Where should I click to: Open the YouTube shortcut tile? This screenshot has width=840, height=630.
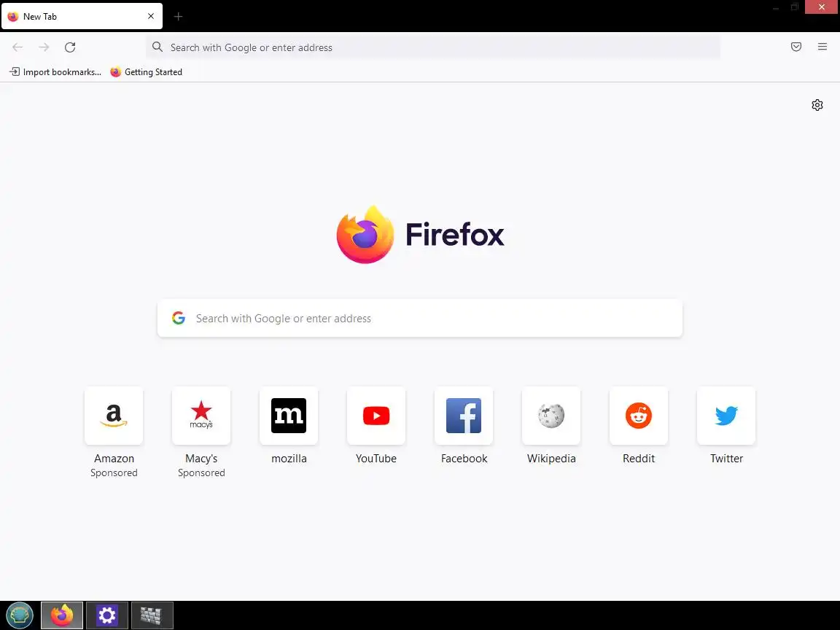(376, 416)
